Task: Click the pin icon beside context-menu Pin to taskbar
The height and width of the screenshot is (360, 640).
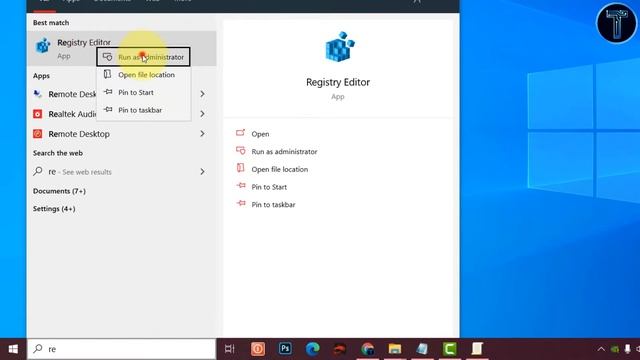Action: pyautogui.click(x=108, y=109)
